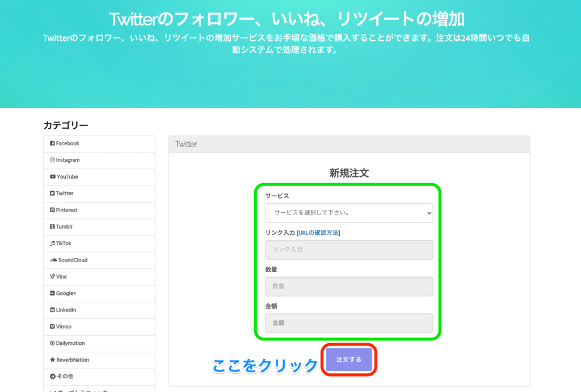Click the Twitter icon in categories

click(x=52, y=193)
